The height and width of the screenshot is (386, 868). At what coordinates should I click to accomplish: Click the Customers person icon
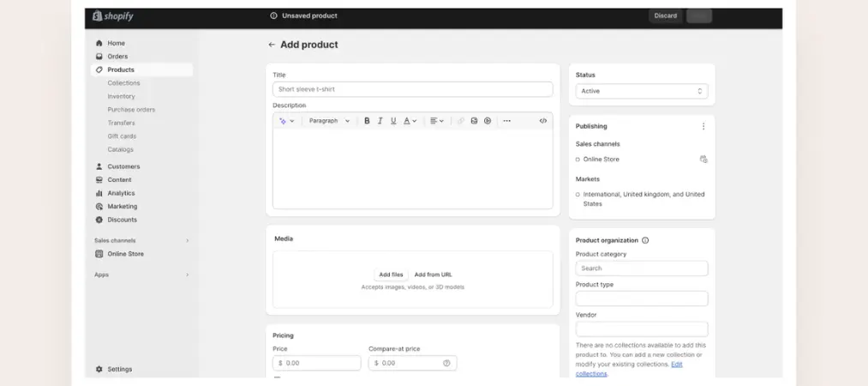pyautogui.click(x=99, y=166)
